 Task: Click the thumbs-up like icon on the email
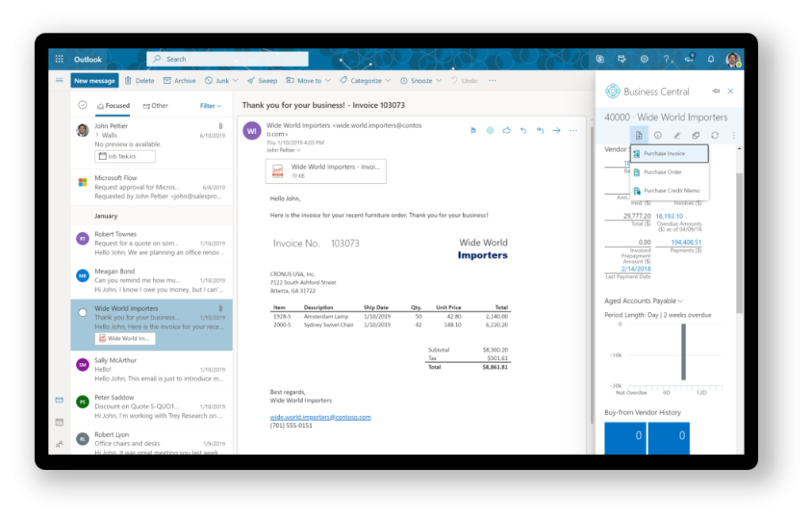coord(506,130)
